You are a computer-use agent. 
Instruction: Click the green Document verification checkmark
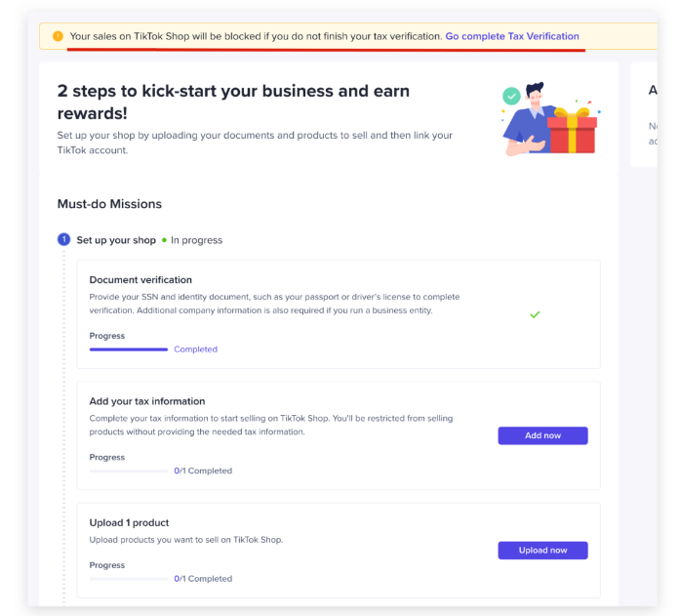[535, 314]
